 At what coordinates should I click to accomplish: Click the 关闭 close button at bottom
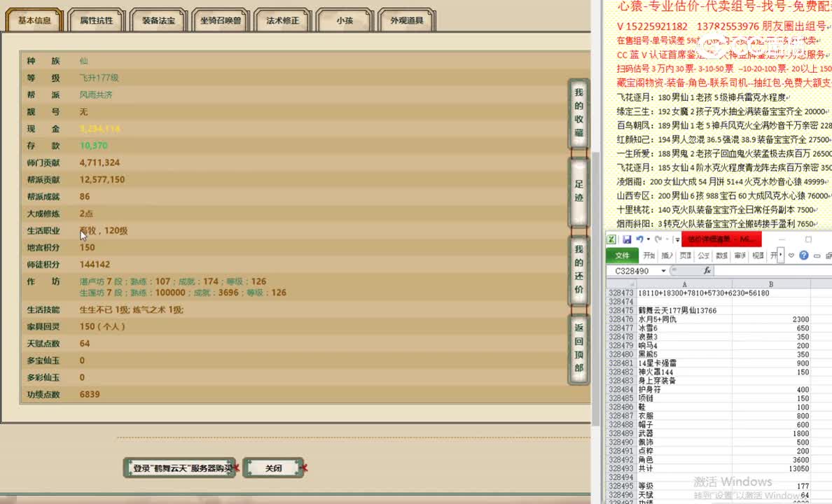273,467
